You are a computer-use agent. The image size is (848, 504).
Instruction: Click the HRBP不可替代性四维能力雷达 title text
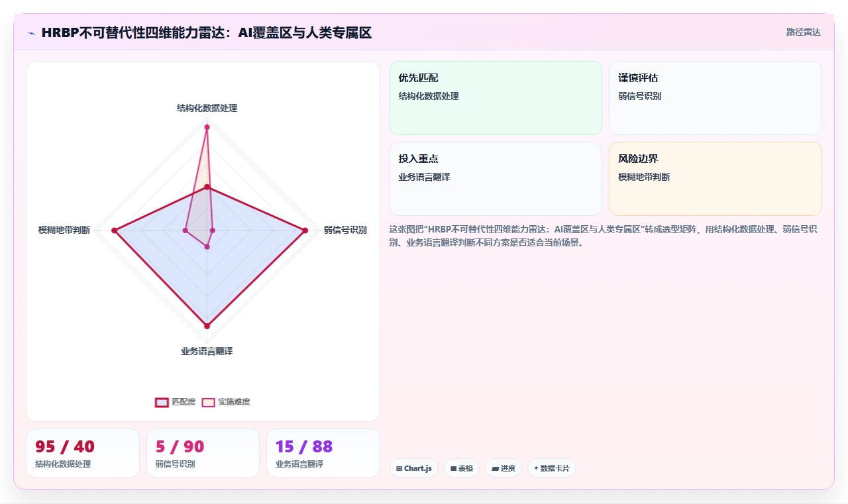pyautogui.click(x=206, y=32)
